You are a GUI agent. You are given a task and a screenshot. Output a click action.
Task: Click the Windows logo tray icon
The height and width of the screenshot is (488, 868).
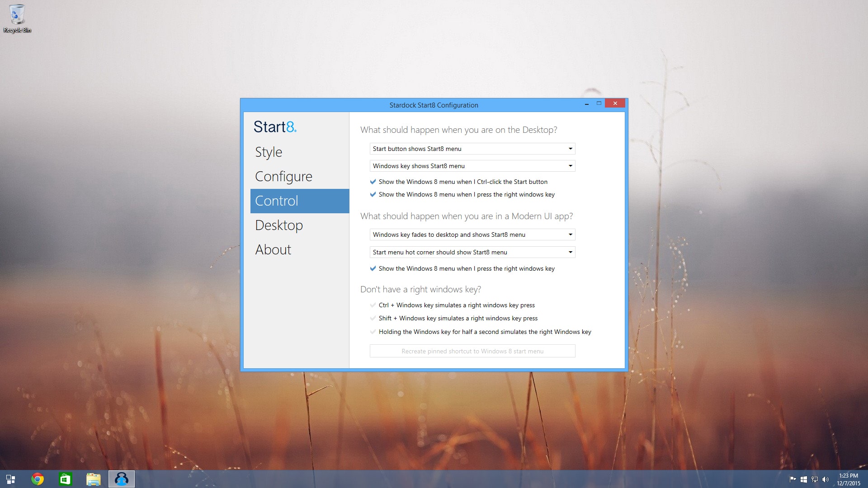pyautogui.click(x=804, y=479)
